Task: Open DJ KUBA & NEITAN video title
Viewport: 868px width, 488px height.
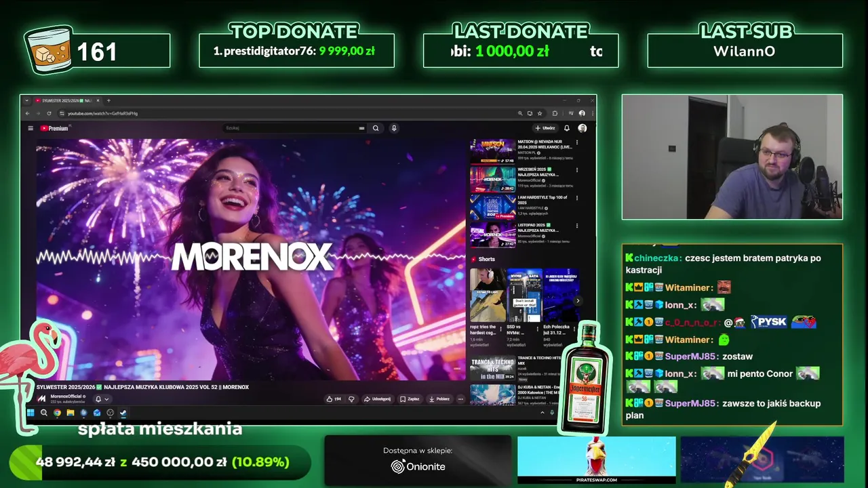Action: click(539, 389)
